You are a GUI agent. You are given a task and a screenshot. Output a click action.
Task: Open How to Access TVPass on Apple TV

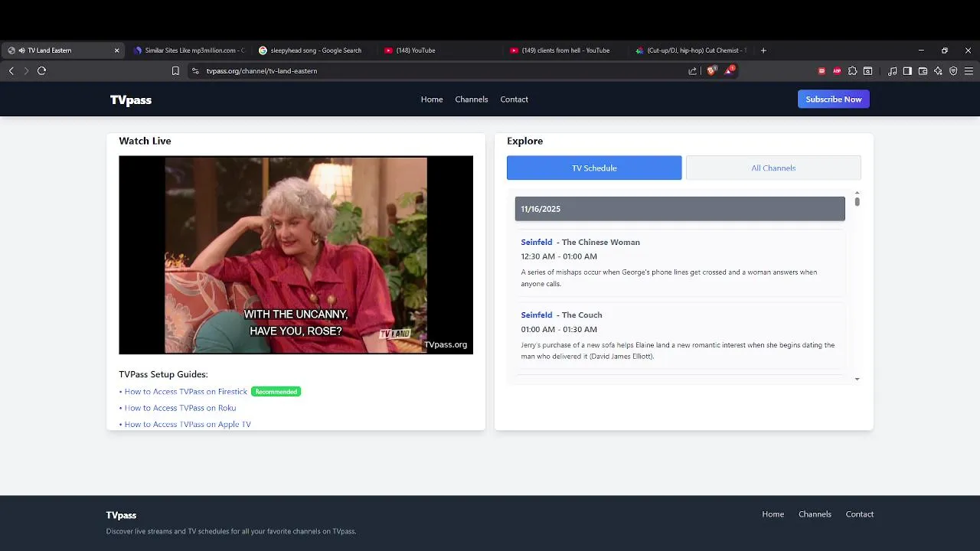[188, 424]
